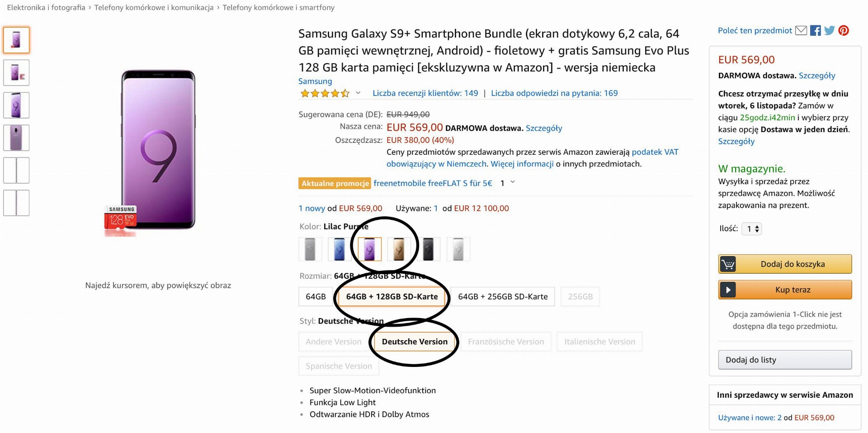Pick the gold phone color swatch
Viewport: 868px width, 433px height.
click(x=398, y=249)
